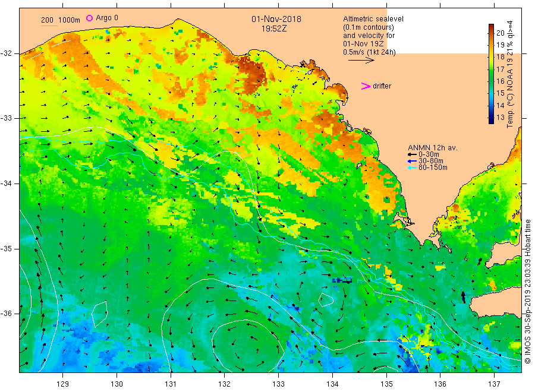Viewport: 535px width, 392px height.
Task: Click the '13' tick on temperature scale
Action: [500, 118]
